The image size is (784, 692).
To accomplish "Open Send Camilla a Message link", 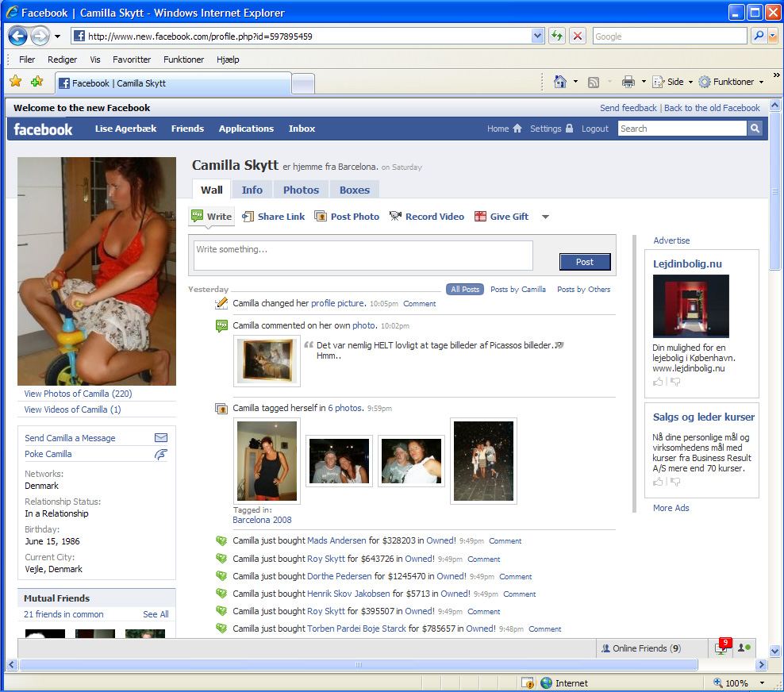I will 70,438.
